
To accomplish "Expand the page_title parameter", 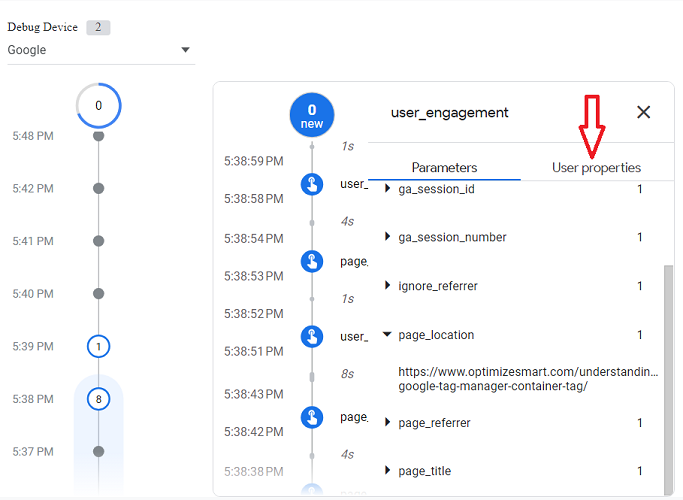I will click(x=388, y=471).
